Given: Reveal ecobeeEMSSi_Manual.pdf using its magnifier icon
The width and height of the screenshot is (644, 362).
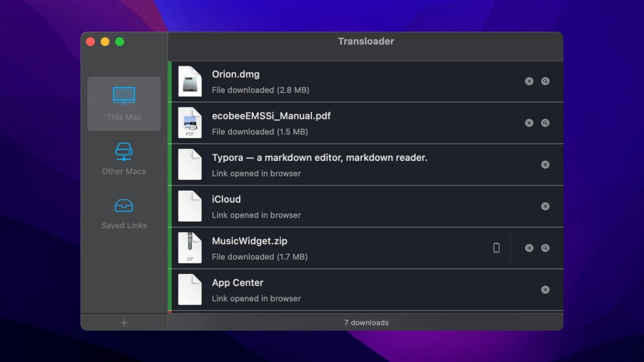Looking at the screenshot, I should tap(545, 123).
